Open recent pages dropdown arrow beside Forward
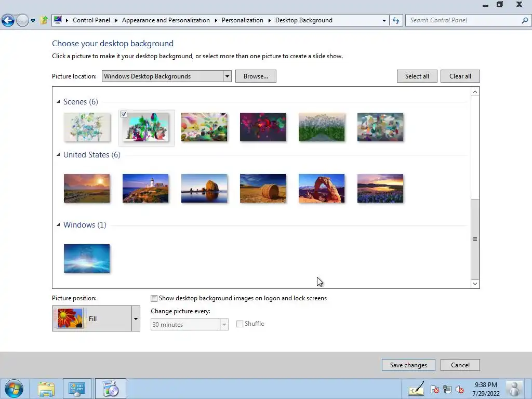The image size is (532, 399). pos(33,20)
